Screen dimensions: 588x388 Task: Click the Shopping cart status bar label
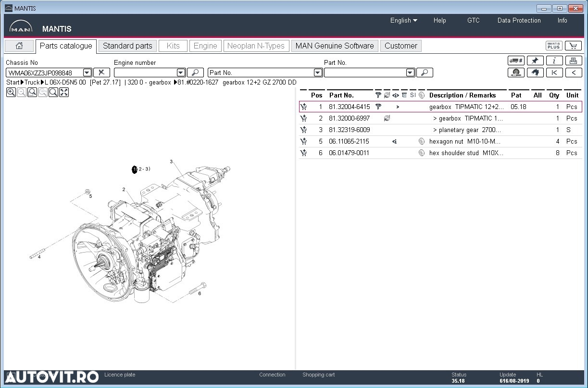click(x=318, y=375)
